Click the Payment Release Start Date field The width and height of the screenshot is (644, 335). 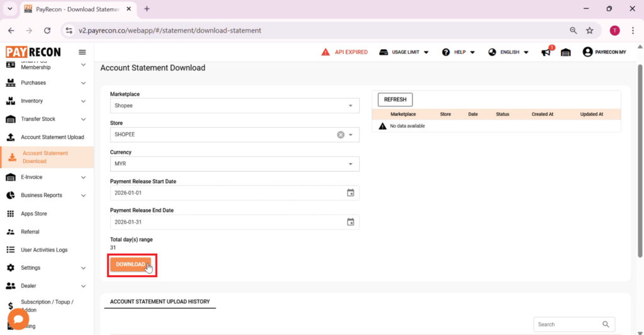click(x=235, y=193)
